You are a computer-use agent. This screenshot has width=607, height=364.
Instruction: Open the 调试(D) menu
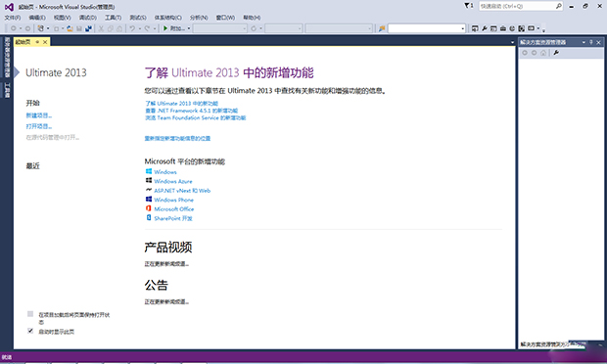(88, 18)
